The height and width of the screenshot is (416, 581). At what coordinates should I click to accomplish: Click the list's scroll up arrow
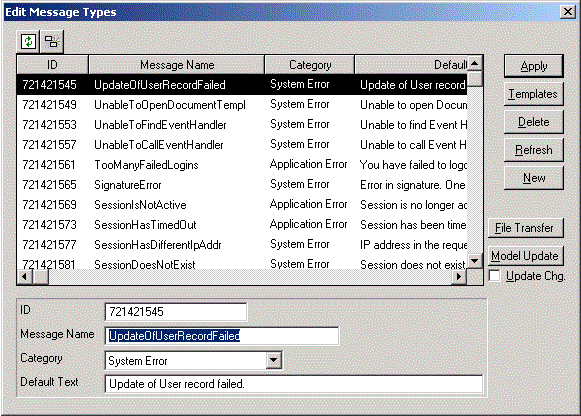(475, 63)
